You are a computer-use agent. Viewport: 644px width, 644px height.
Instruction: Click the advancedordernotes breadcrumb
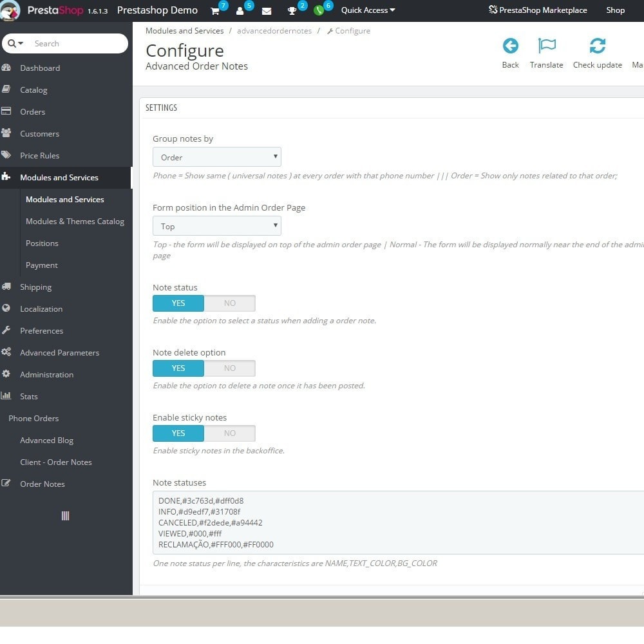(274, 31)
